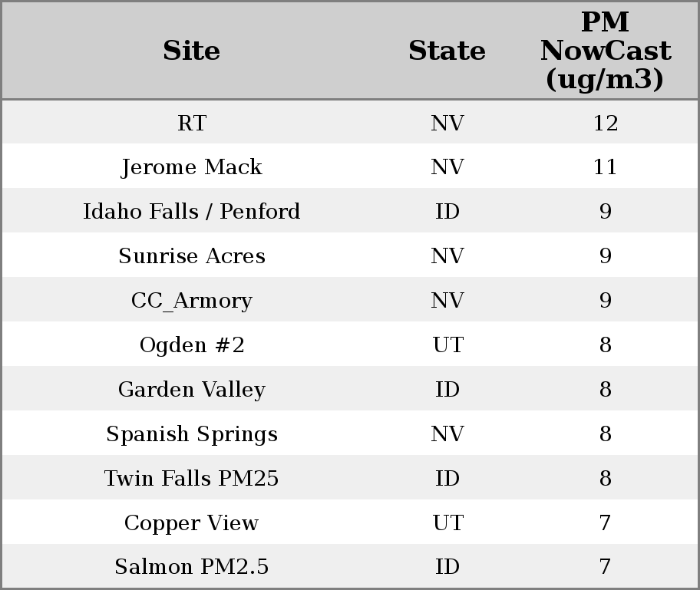Select the Copper View site

tap(191, 523)
